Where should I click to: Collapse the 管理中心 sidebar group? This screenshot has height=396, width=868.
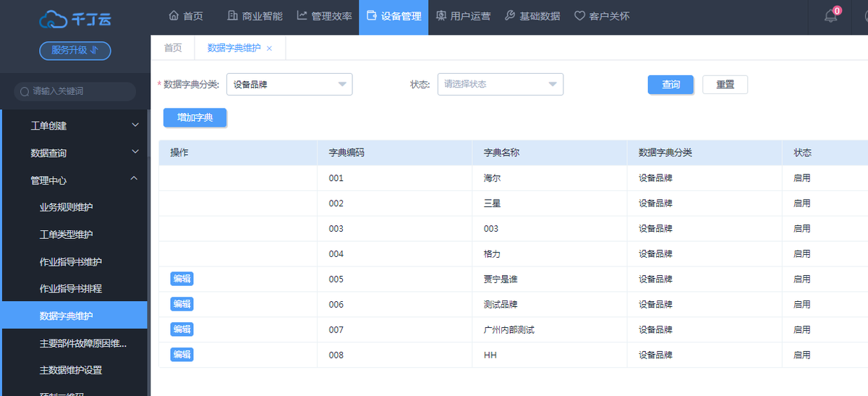(x=75, y=180)
